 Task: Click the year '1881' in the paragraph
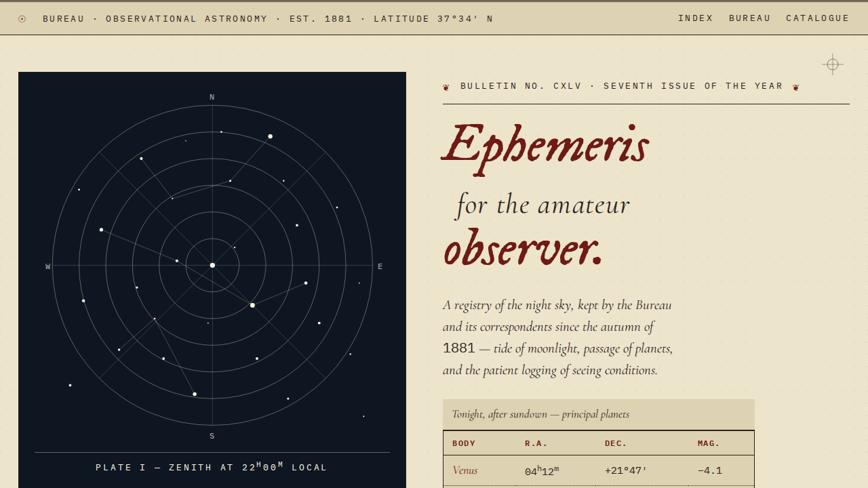click(x=459, y=348)
